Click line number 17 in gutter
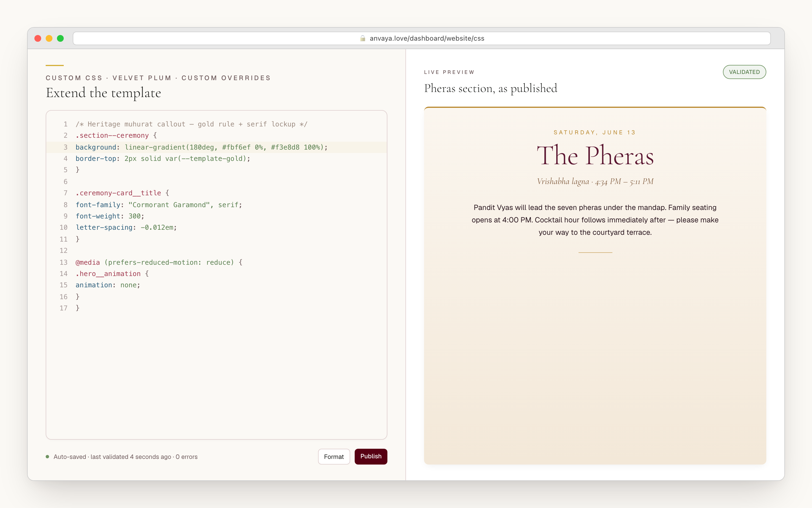 63,308
